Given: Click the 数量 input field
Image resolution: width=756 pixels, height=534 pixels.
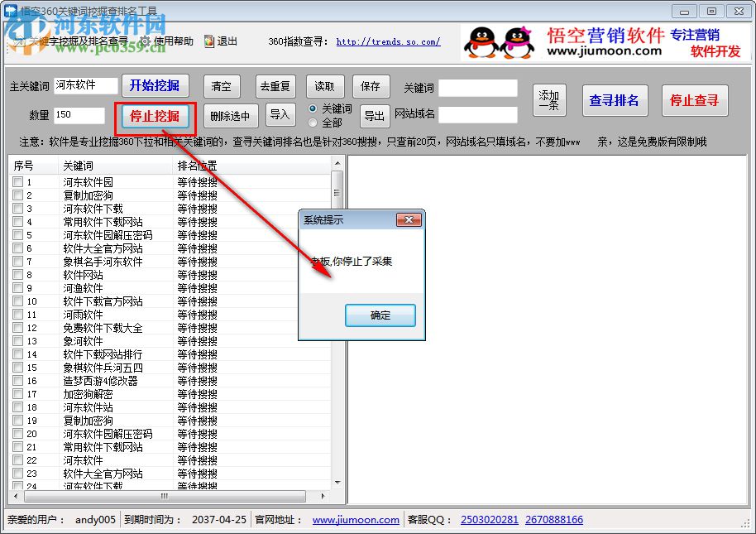Looking at the screenshot, I should pyautogui.click(x=79, y=115).
